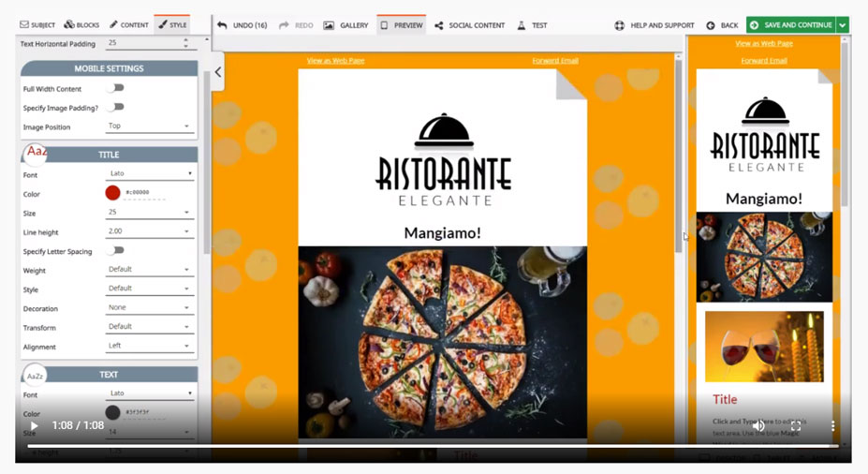Screen dimensions: 868x474
Task: Click the Mobile Settings section header
Action: [109, 68]
